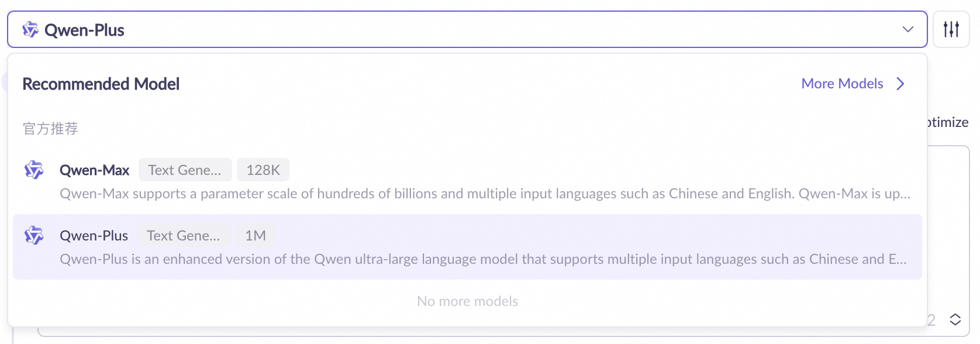Screen dimensions: 980x344
Task: Click the Qwen-Plus logo in the list
Action: pos(34,236)
